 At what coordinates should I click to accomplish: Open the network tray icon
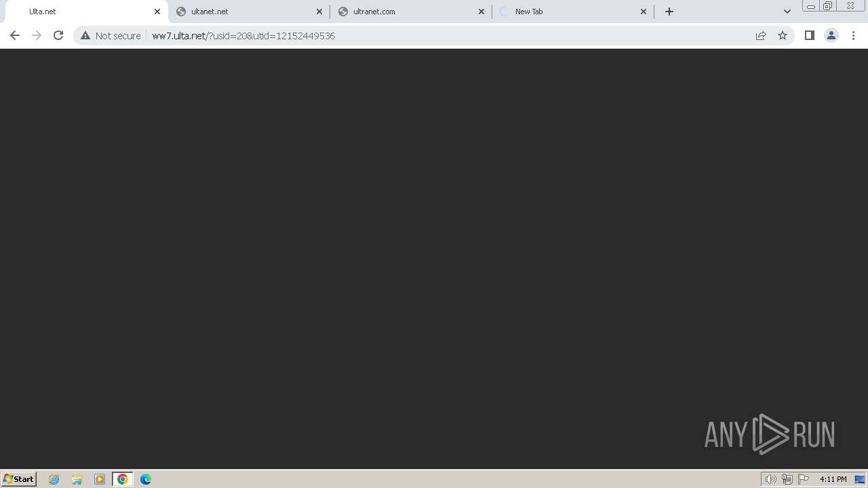[x=787, y=479]
